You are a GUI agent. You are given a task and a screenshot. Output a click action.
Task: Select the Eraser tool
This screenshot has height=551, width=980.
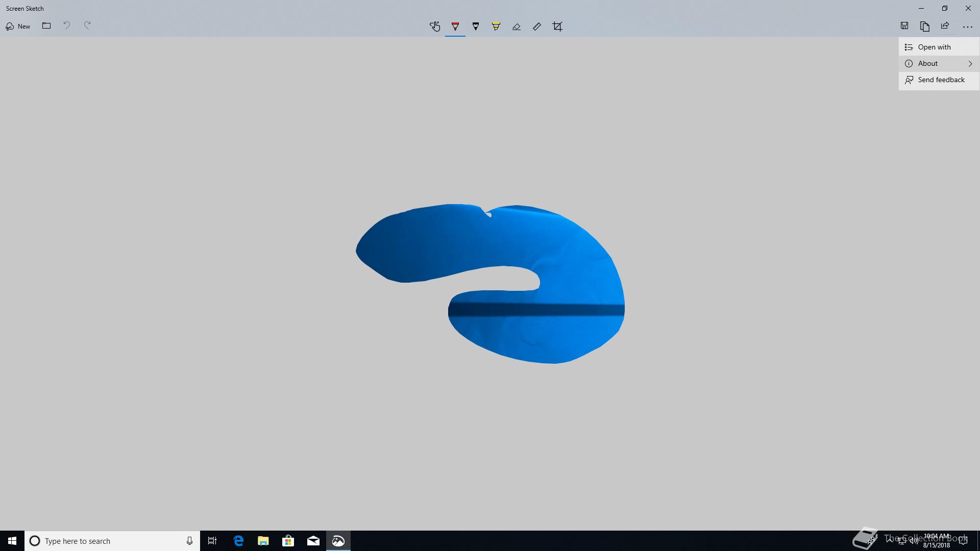pos(517,27)
